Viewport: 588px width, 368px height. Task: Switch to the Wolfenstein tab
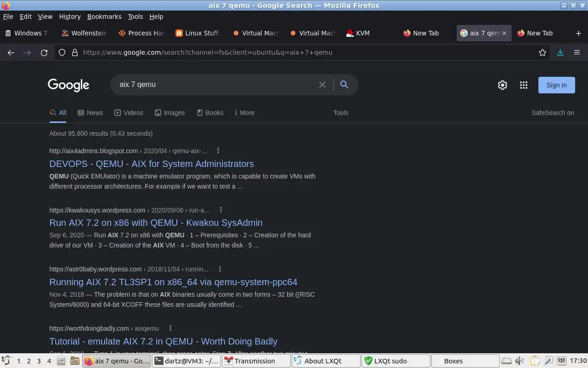(85, 33)
